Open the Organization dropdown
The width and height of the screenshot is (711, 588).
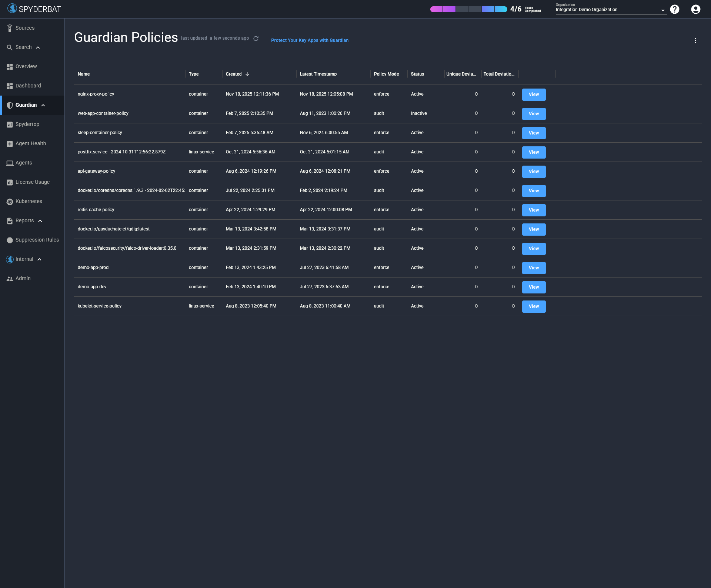click(x=664, y=10)
